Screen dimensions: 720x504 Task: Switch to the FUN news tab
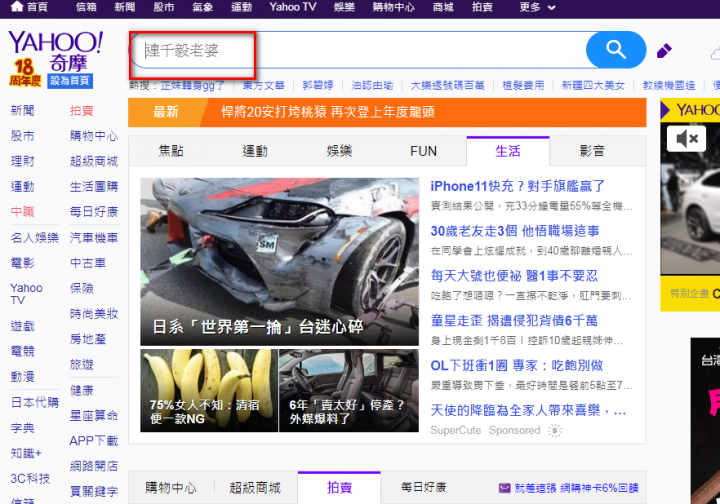[423, 151]
